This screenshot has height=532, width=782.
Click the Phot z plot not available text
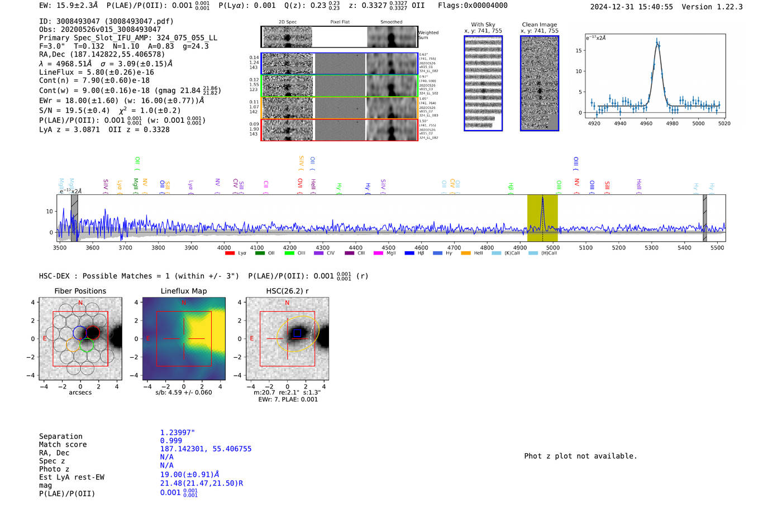coord(580,456)
